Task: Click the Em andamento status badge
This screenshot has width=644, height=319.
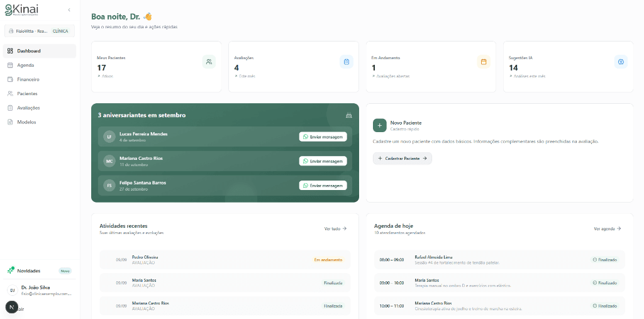Action: [328, 260]
